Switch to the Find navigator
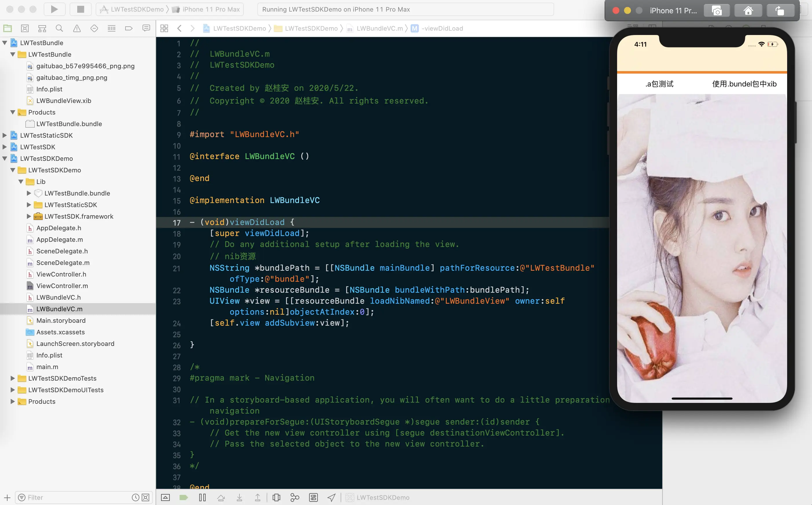Viewport: 812px width, 505px height. pyautogui.click(x=60, y=28)
